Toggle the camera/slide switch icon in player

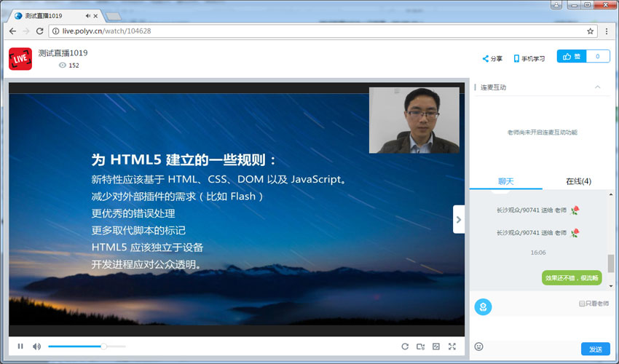[421, 347]
